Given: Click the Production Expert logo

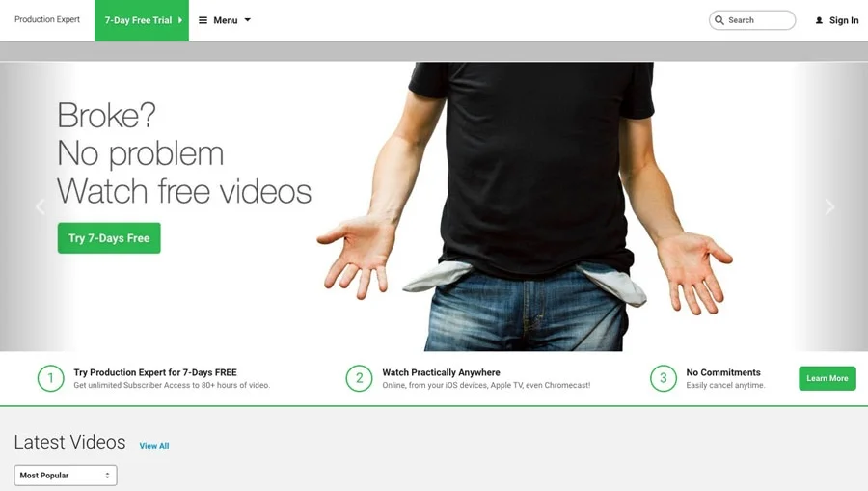Looking at the screenshot, I should pos(47,19).
